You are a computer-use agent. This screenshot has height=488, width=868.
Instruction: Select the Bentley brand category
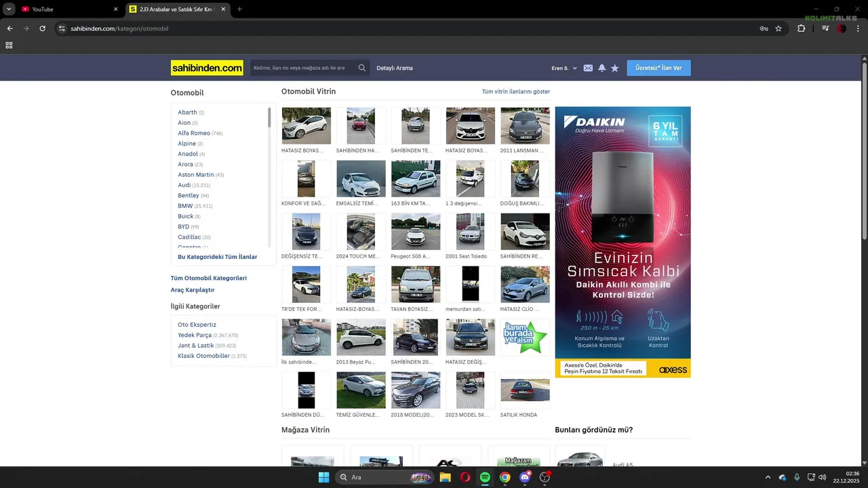189,196
